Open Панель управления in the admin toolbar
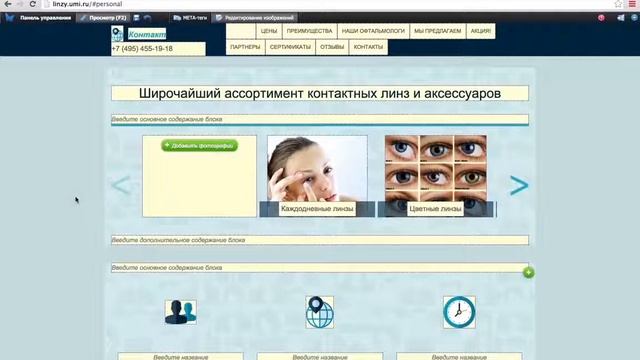This screenshot has width=640, height=360. (x=45, y=18)
